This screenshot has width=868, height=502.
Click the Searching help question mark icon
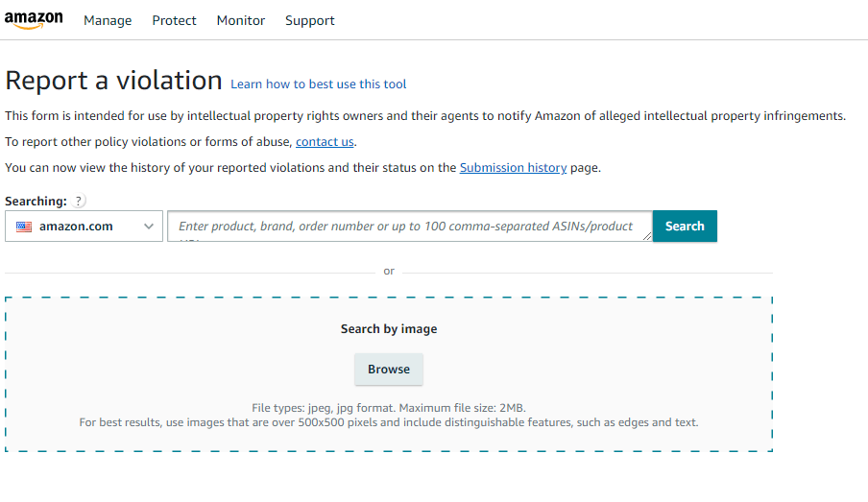tap(79, 201)
